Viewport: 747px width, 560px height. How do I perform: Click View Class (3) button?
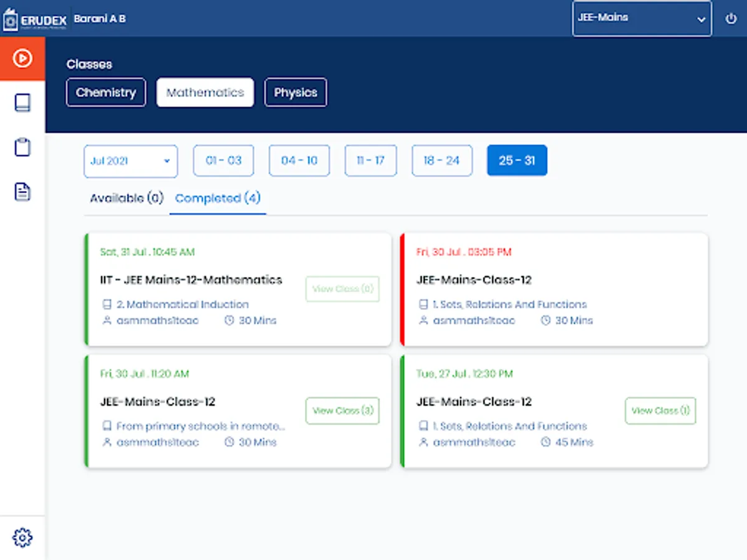(x=342, y=411)
